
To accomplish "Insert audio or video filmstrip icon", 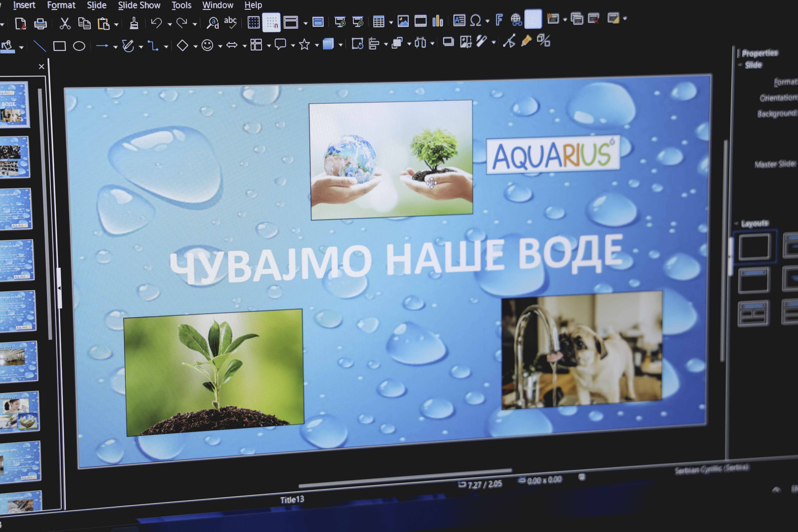I will pyautogui.click(x=420, y=21).
